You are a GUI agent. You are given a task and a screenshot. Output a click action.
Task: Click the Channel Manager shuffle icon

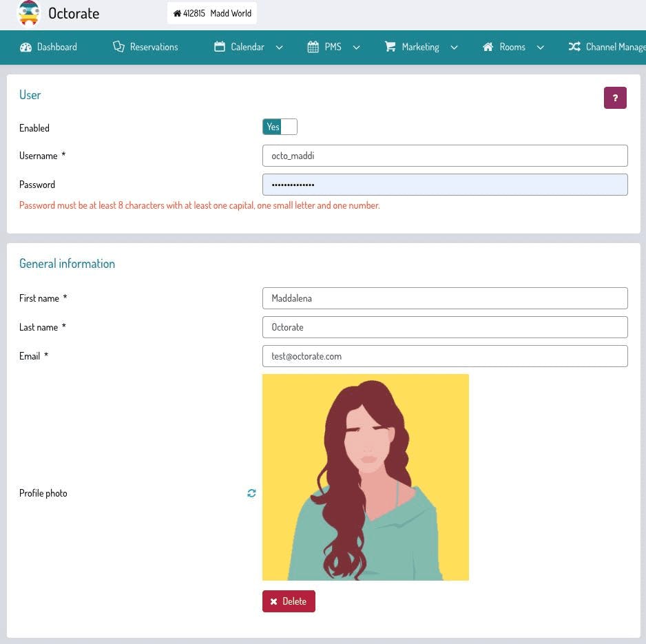click(x=574, y=47)
